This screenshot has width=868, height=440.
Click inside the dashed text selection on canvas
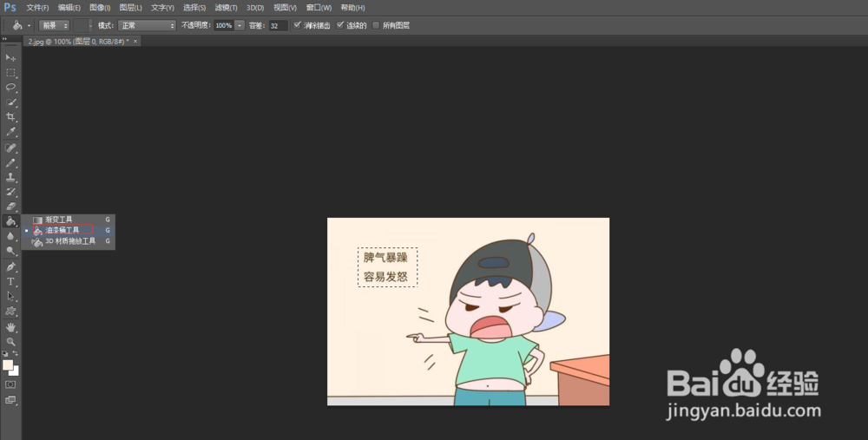click(x=387, y=267)
